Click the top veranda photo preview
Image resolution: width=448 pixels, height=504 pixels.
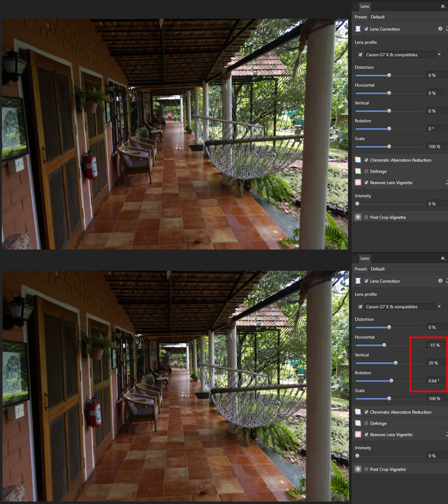(x=175, y=134)
